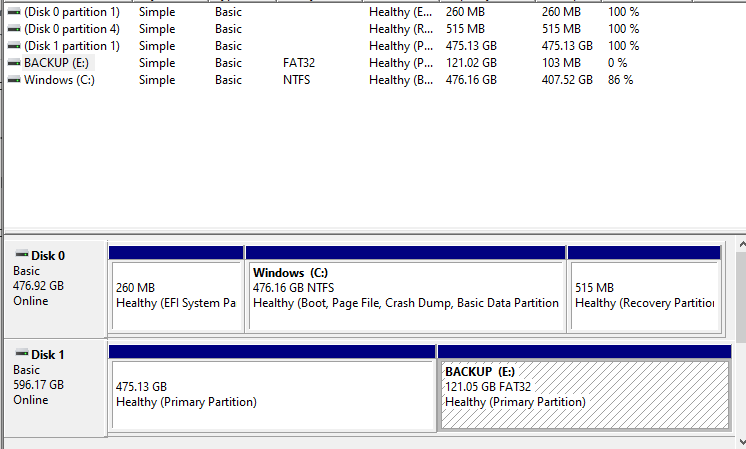The width and height of the screenshot is (746, 449).
Task: Click the Healthy (R... status cell
Action: [x=401, y=29]
